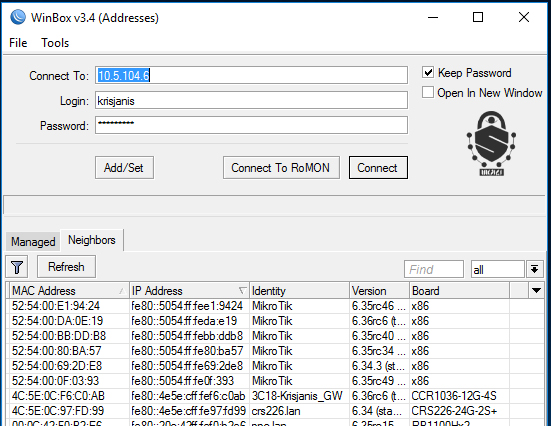Click the padlock shield logo image
This screenshot has width=551, height=426.
491,143
